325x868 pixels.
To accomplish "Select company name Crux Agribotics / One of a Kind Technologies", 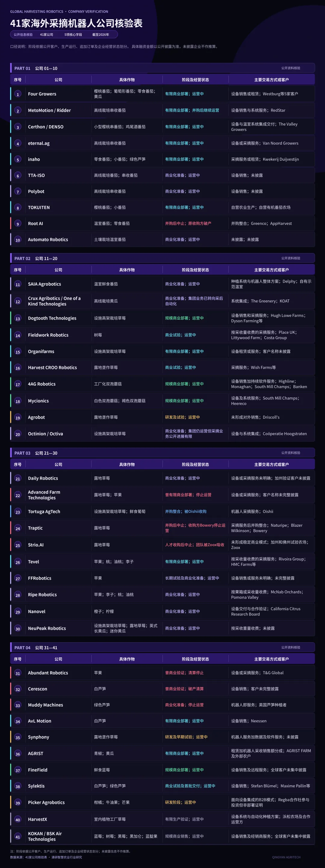I will pos(54,301).
